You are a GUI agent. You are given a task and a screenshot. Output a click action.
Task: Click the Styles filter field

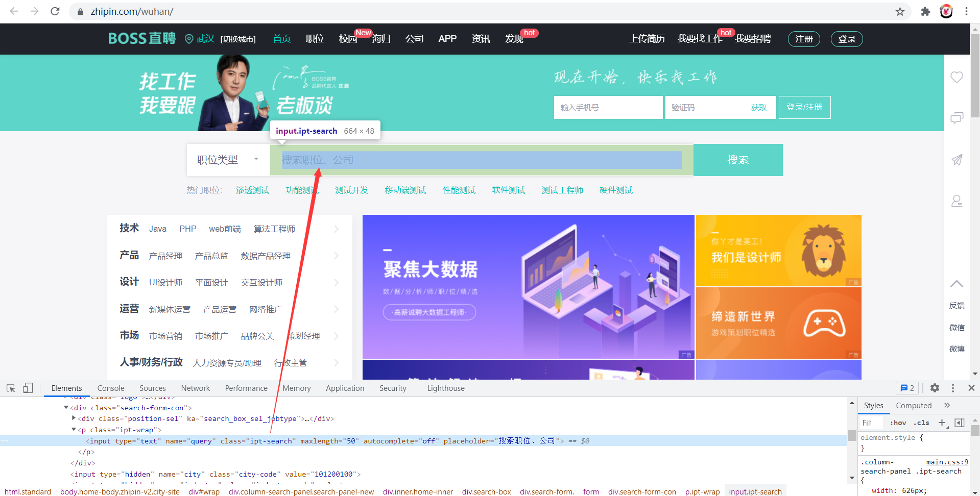pos(872,423)
